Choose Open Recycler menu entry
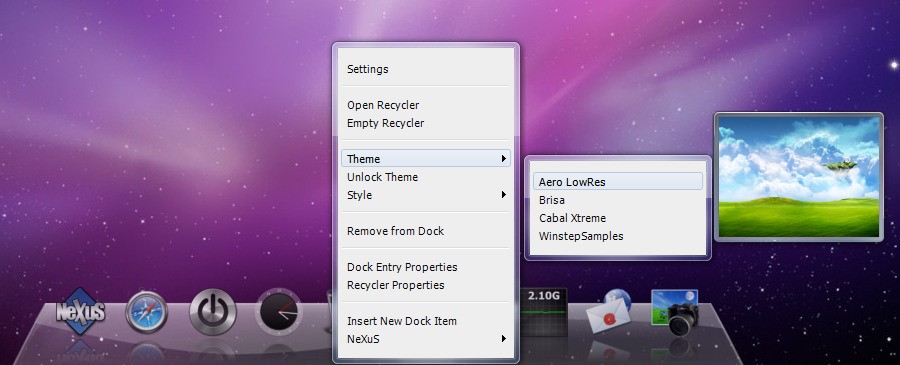Image resolution: width=900 pixels, height=365 pixels. coord(425,105)
